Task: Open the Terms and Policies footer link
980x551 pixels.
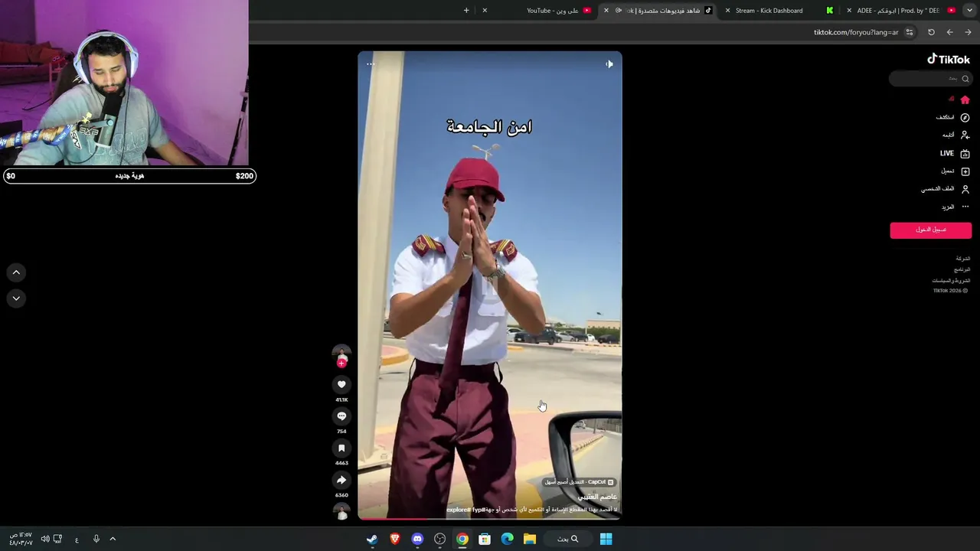Action: [x=951, y=280]
